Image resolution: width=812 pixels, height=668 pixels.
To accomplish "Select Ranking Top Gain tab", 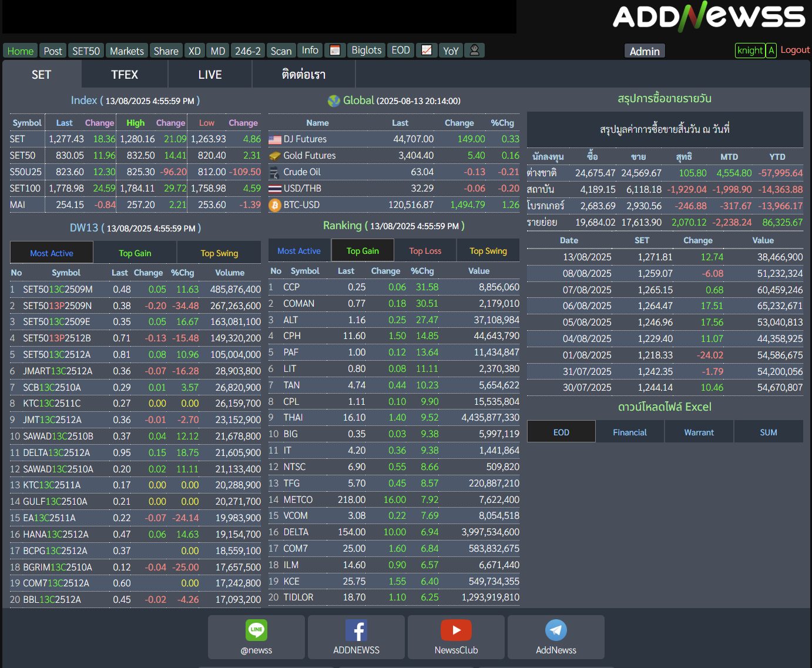I will click(x=363, y=251).
